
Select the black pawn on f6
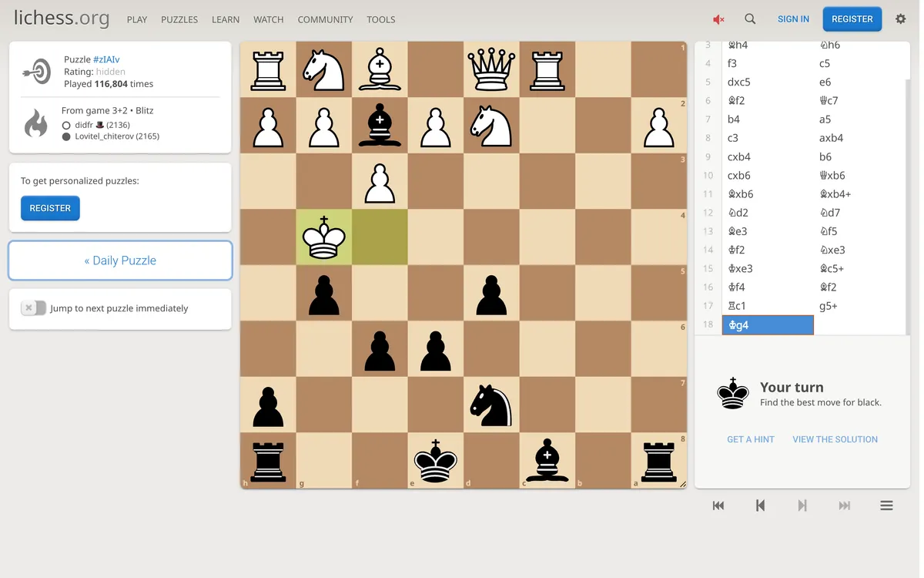pos(380,349)
